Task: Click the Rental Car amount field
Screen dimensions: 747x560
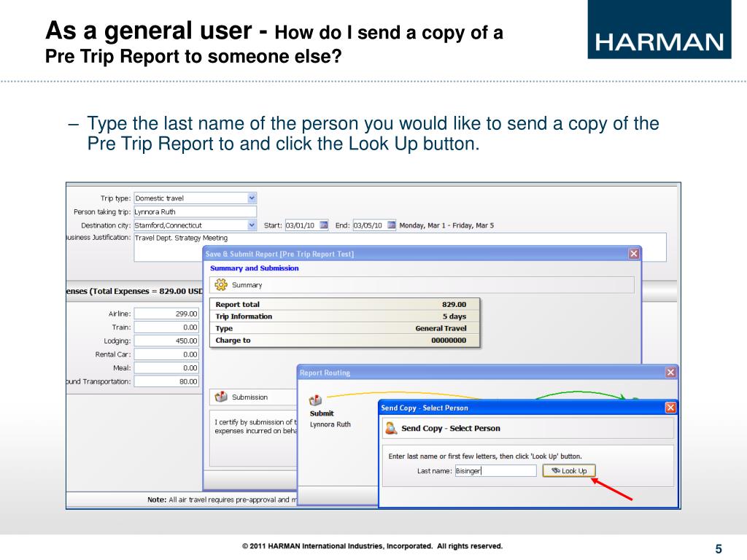Action: click(x=166, y=354)
